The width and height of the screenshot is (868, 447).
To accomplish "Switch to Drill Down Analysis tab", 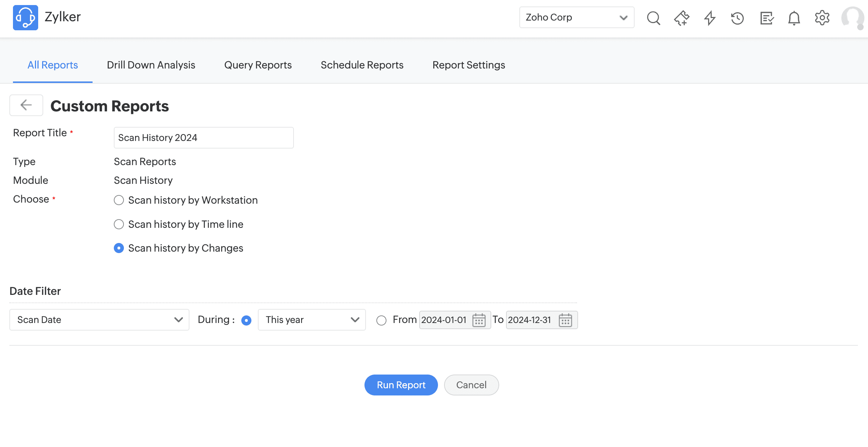I will coord(151,65).
